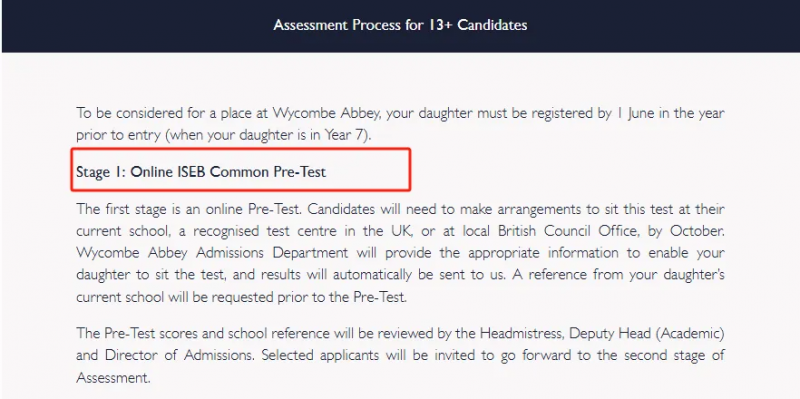
Task: Click the 'Headmistress' word in last paragraph
Action: (521, 333)
